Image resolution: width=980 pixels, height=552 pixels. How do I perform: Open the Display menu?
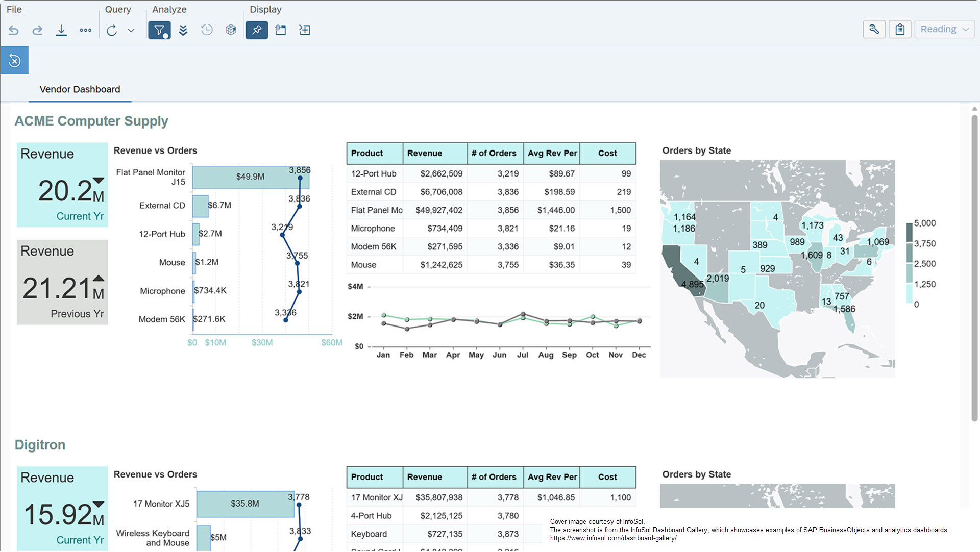265,9
